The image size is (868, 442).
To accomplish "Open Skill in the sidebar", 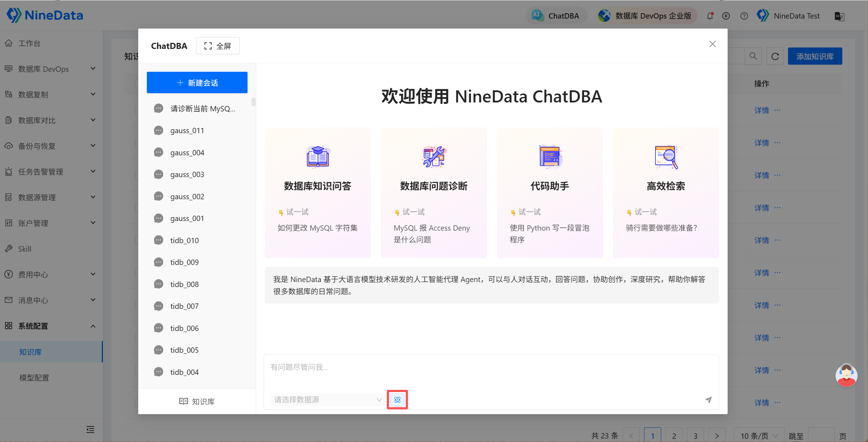I will pyautogui.click(x=51, y=249).
